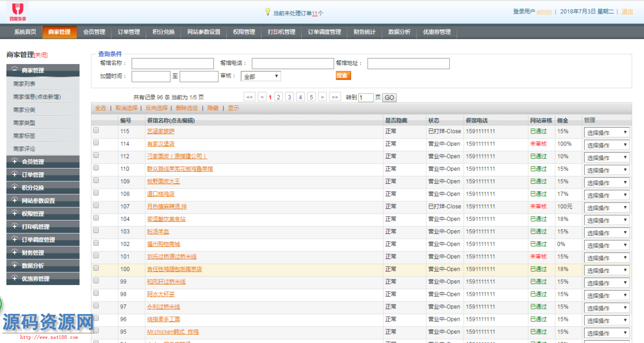Image resolution: width=644 pixels, height=343 pixels.
Task: Click the 删除选定 link
Action: 187,108
